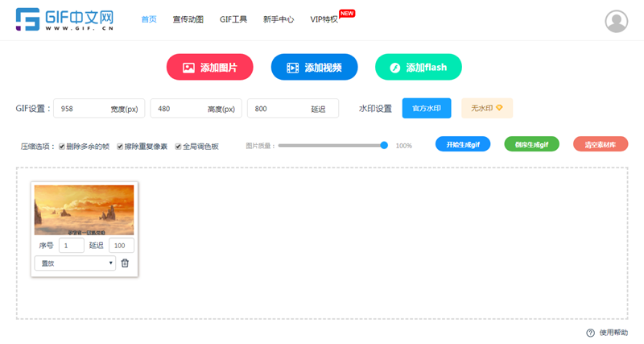Open 新手中心 nav item

click(279, 19)
